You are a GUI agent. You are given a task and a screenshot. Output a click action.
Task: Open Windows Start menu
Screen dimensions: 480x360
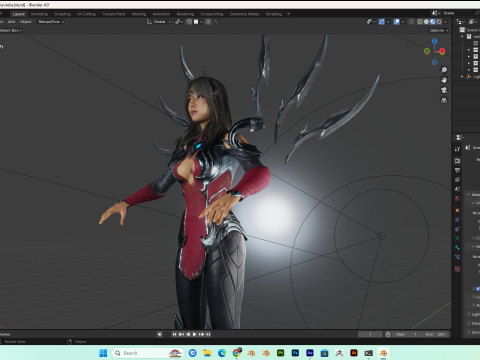pos(103,353)
